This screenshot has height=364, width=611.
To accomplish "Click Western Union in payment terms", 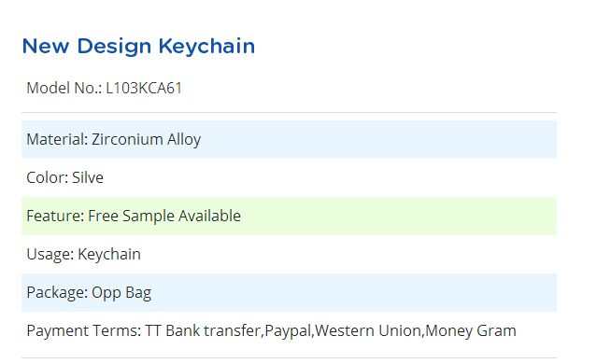I will [368, 330].
